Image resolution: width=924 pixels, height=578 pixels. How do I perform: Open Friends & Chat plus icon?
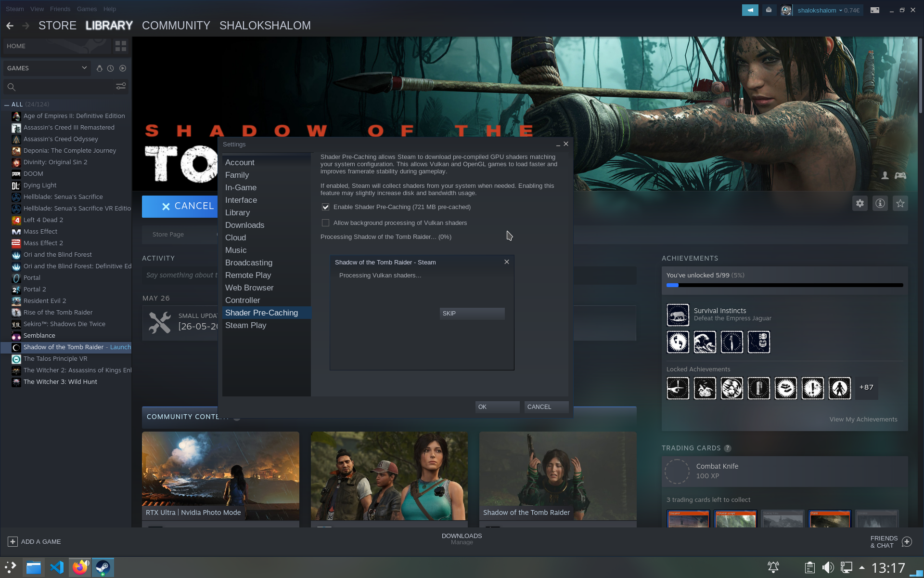pyautogui.click(x=907, y=541)
